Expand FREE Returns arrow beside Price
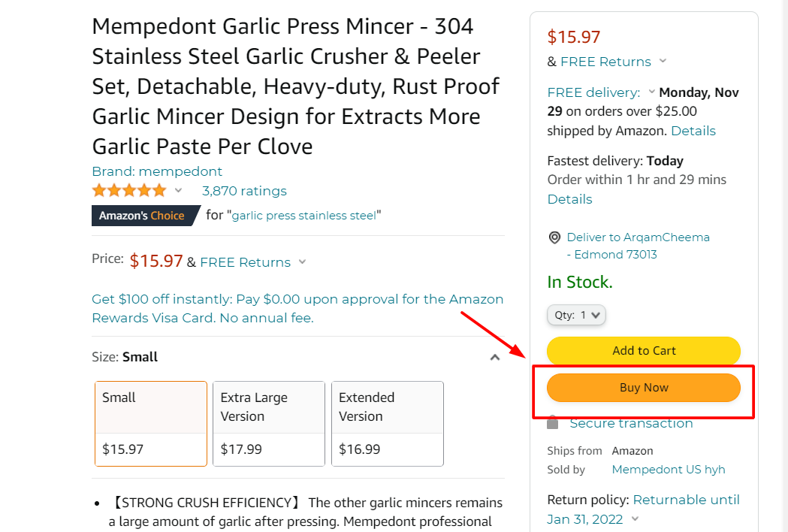Screen dimensions: 788x532 (302, 262)
